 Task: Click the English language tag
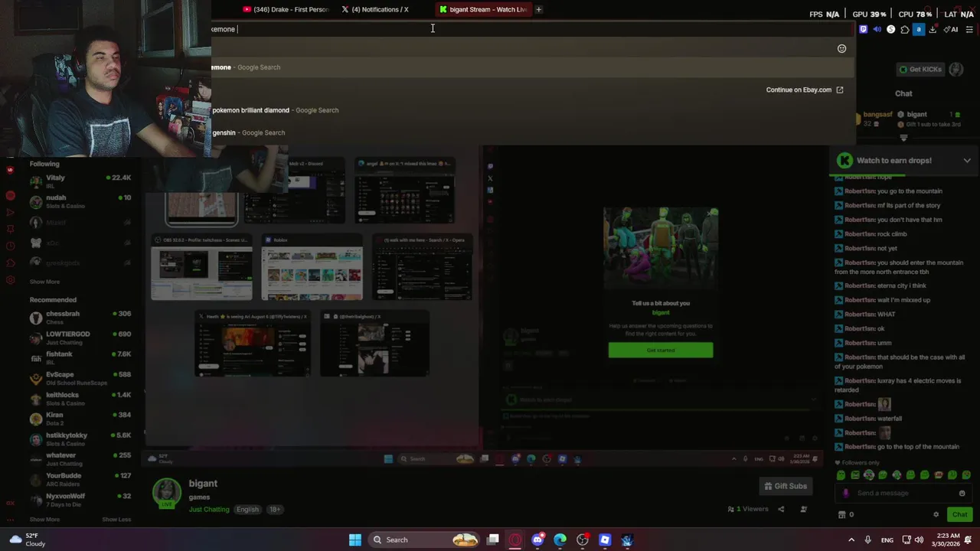pos(247,509)
